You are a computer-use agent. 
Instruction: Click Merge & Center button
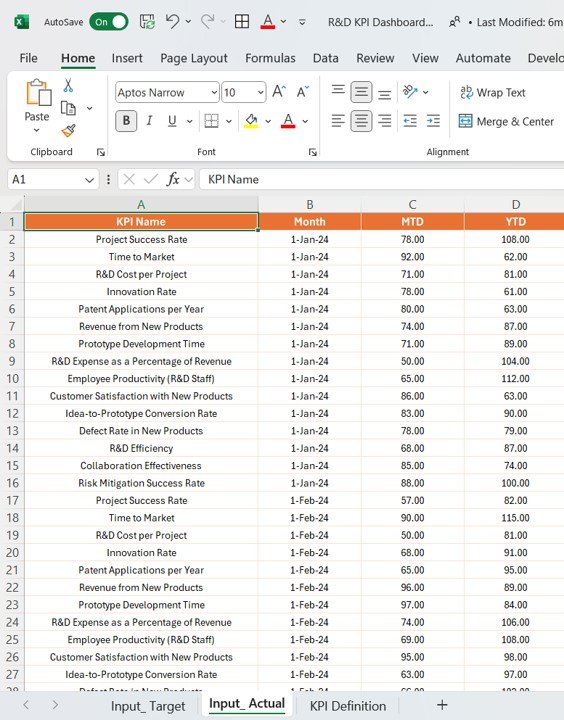(506, 121)
